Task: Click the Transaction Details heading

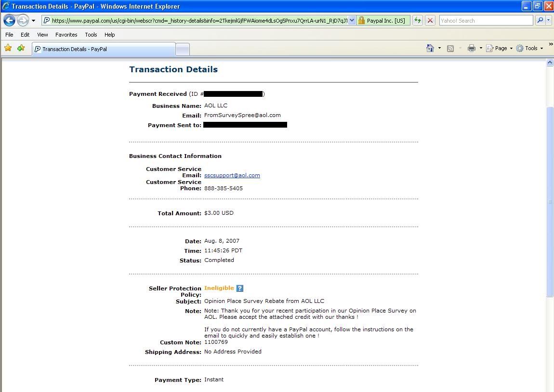Action: click(x=173, y=69)
